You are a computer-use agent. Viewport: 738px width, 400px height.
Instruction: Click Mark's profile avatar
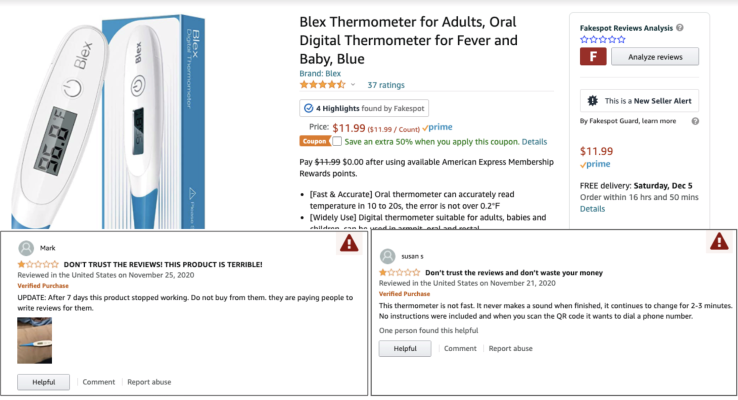click(25, 247)
